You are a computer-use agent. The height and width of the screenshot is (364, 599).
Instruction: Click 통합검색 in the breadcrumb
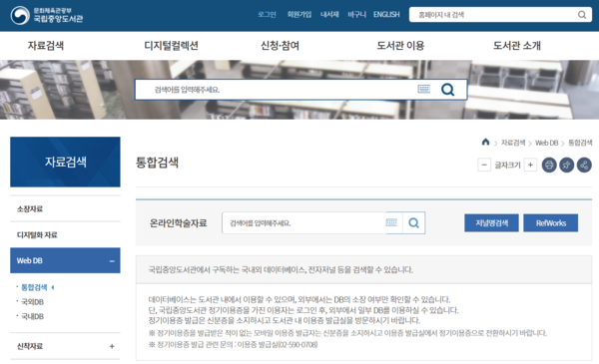[x=580, y=143]
